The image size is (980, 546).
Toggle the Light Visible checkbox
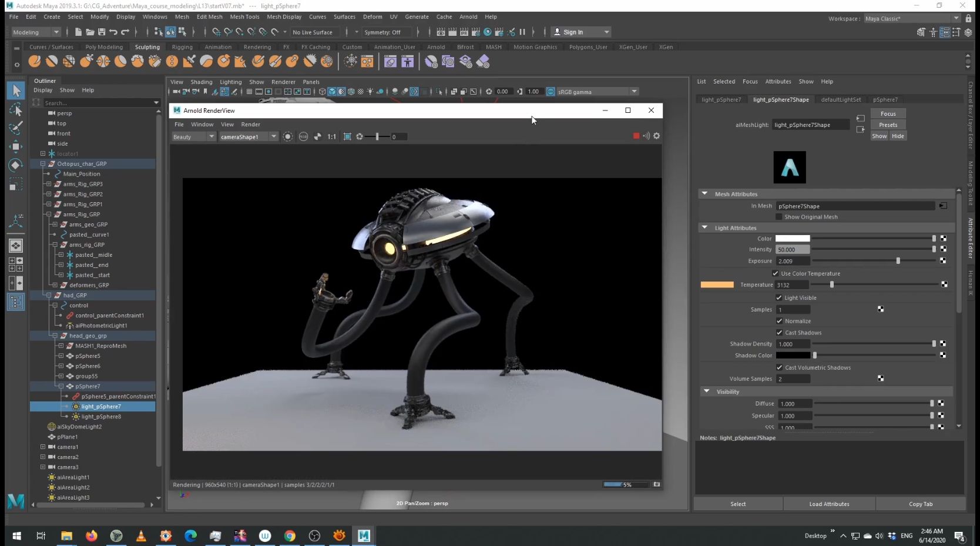click(779, 298)
